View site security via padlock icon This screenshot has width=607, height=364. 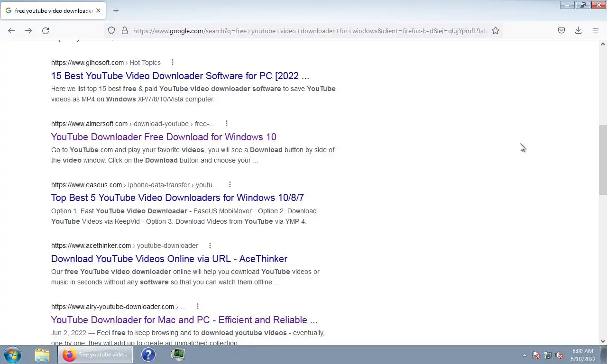click(x=125, y=30)
